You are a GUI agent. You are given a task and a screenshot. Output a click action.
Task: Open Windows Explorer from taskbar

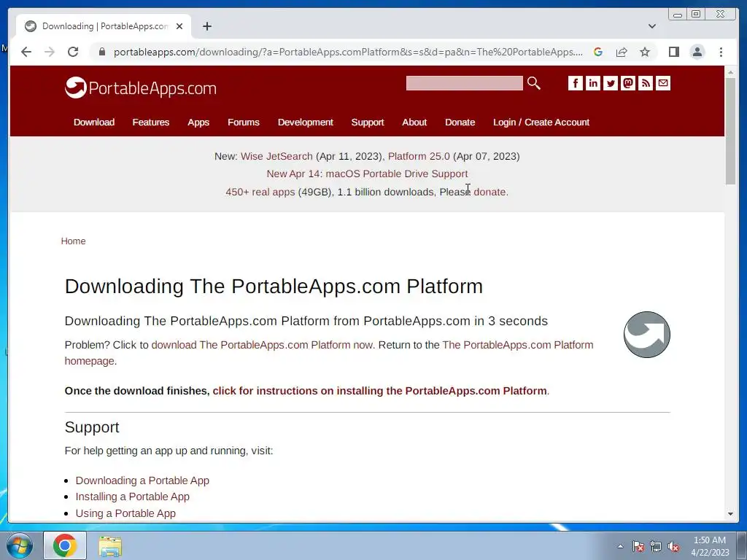[110, 546]
